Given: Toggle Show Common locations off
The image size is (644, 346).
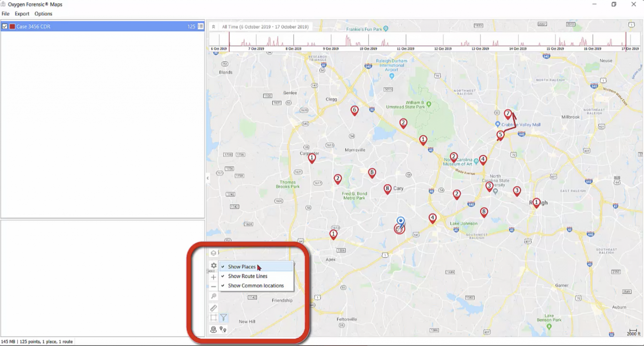Looking at the screenshot, I should pos(255,285).
